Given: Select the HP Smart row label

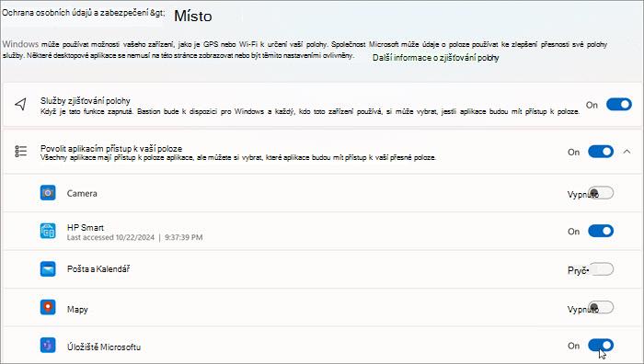Looking at the screenshot, I should tap(86, 227).
